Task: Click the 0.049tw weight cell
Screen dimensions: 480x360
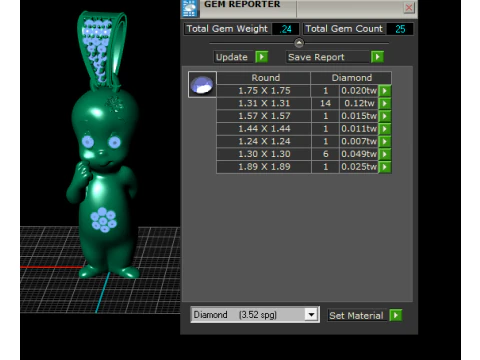Action: coord(359,154)
